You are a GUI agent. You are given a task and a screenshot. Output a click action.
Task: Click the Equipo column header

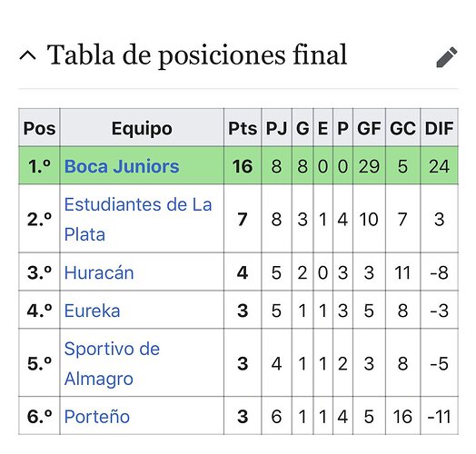click(142, 128)
